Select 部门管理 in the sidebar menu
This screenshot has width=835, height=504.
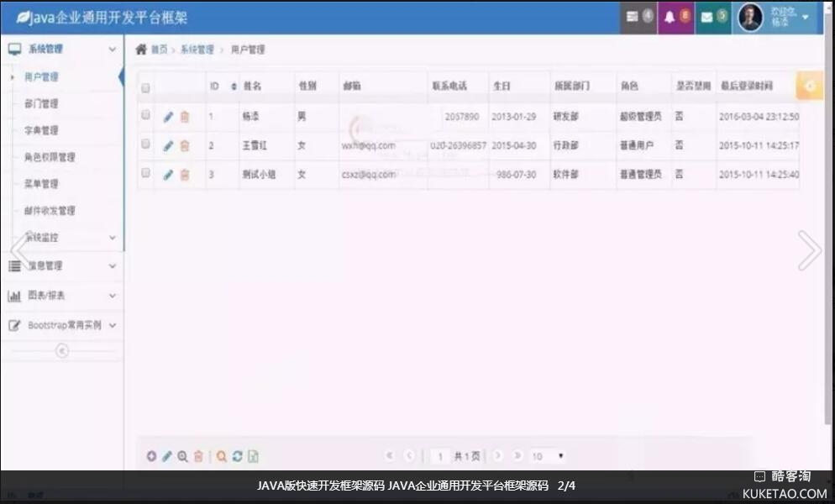point(41,104)
